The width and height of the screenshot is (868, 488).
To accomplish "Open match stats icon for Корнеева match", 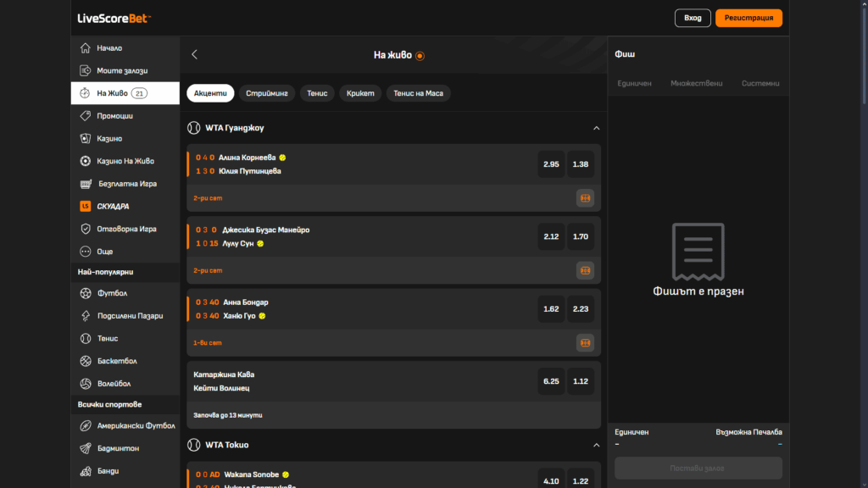I will 585,198.
